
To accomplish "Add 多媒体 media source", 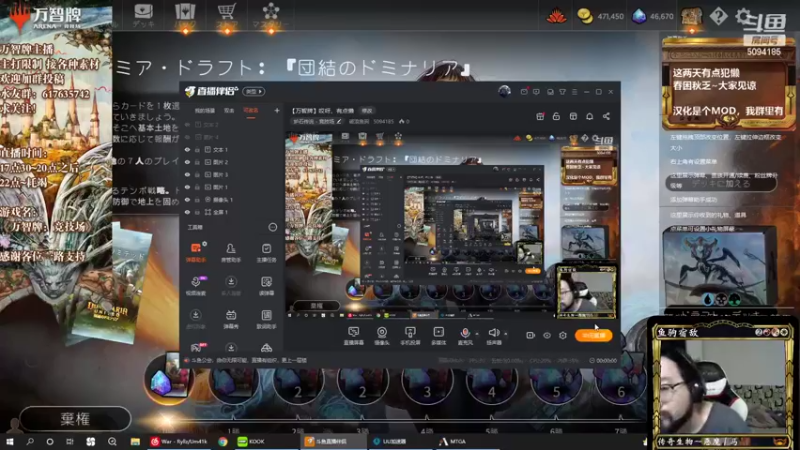I will tap(439, 336).
